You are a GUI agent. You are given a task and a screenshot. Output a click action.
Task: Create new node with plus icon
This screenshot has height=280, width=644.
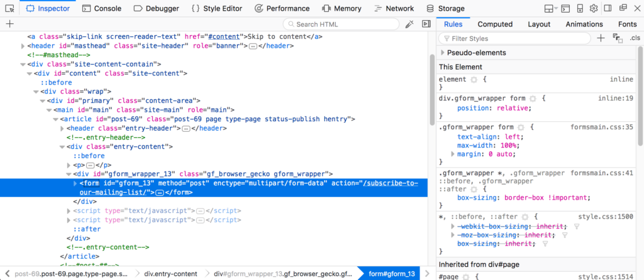[x=10, y=24]
